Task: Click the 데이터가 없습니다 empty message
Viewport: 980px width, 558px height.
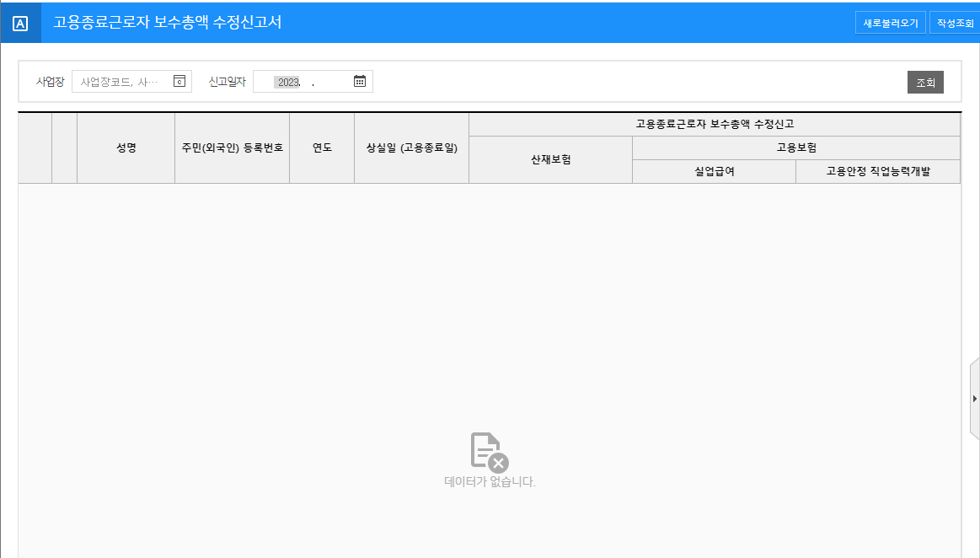Action: tap(490, 482)
